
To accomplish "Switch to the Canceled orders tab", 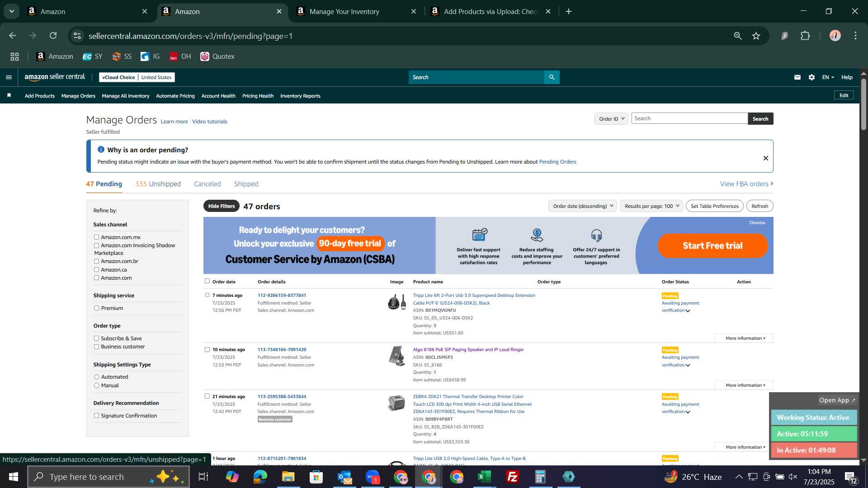I will tap(208, 184).
